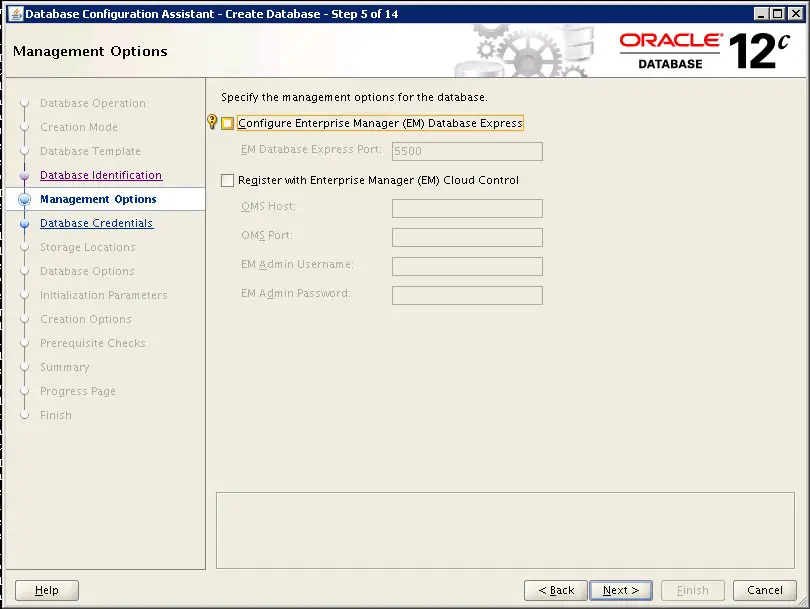Click the current step marker beside Management Options
This screenshot has height=609, width=810.
tap(24, 199)
